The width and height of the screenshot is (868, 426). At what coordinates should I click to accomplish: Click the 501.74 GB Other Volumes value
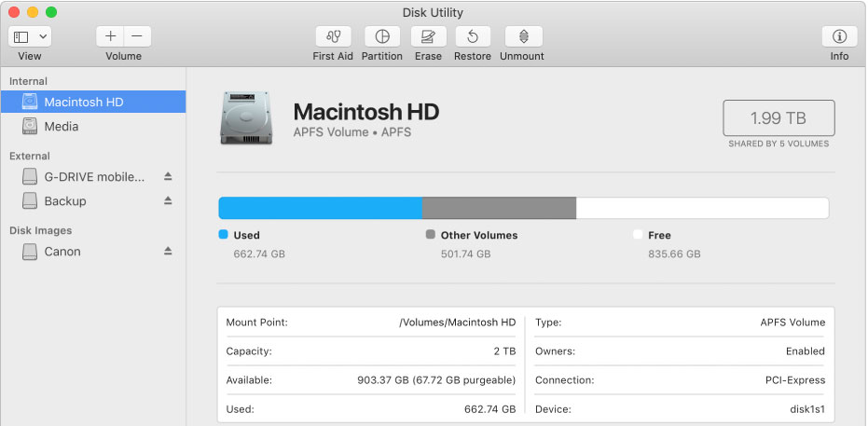[x=465, y=254]
